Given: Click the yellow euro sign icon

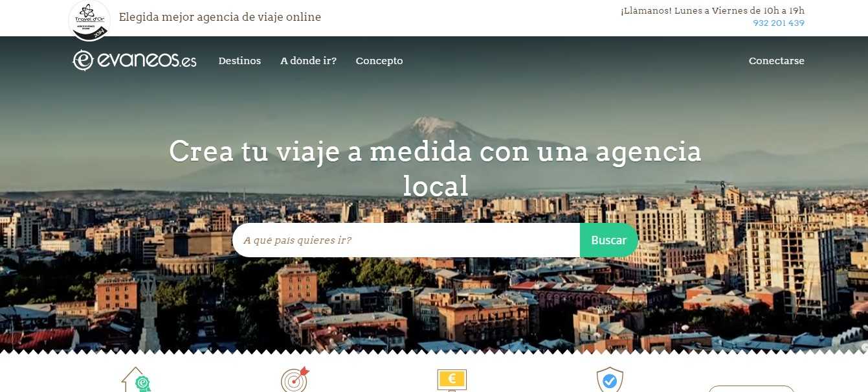Looking at the screenshot, I should tap(452, 380).
